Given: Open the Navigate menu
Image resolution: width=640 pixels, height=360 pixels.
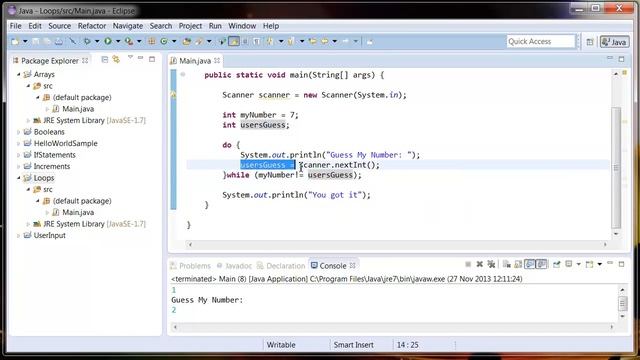Looking at the screenshot, I should point(128,26).
